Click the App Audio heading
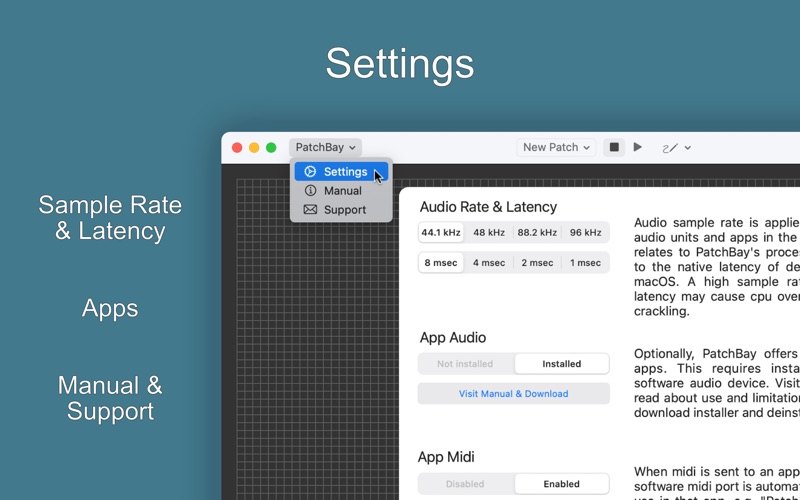The image size is (800, 500). click(x=453, y=338)
